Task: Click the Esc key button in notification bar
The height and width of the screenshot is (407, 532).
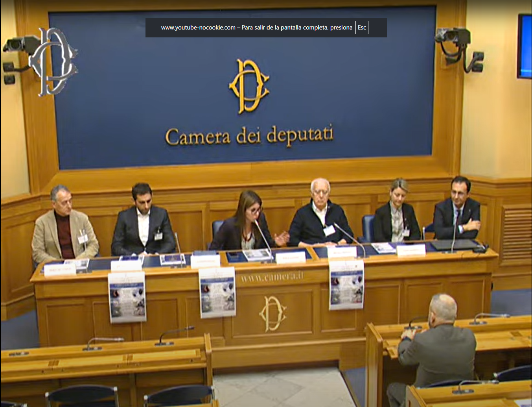Action: point(361,28)
